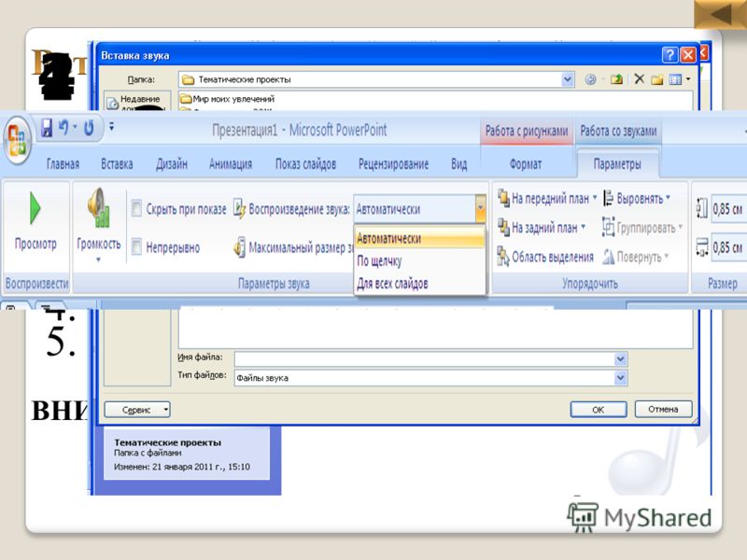Open Папка folder dropdown in dialog
This screenshot has height=560, width=747.
(x=567, y=79)
